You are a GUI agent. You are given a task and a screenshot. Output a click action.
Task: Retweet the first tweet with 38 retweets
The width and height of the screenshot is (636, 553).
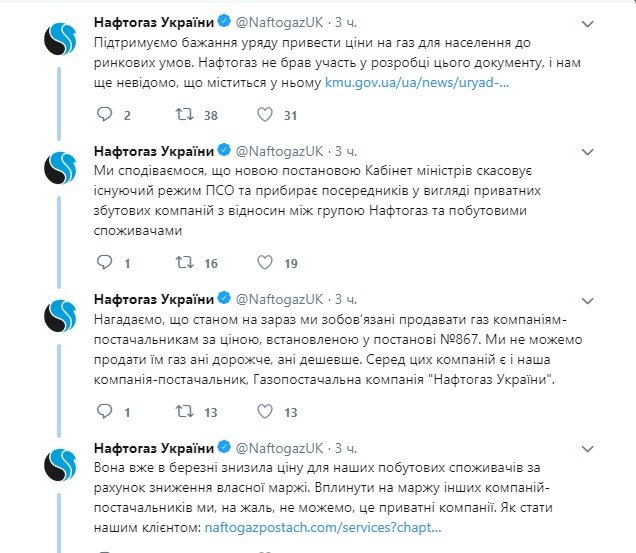185,116
